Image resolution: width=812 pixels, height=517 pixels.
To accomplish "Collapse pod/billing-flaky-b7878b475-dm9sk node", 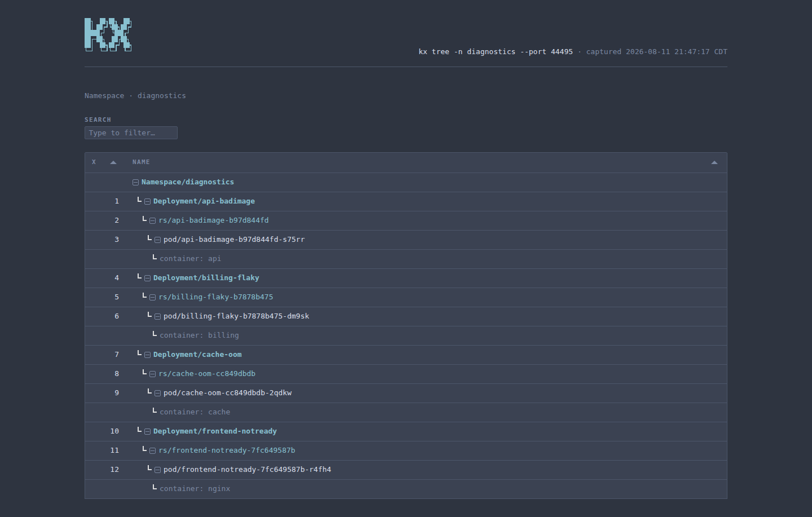I will click(157, 316).
